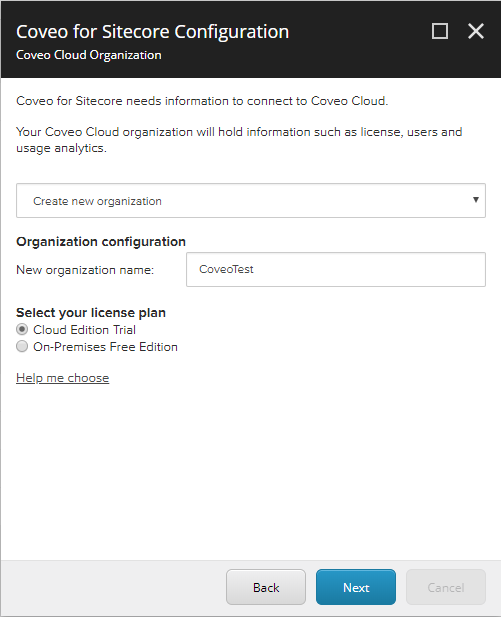Focus the New organization name field
Screen dimensions: 501x617
[x=336, y=270]
